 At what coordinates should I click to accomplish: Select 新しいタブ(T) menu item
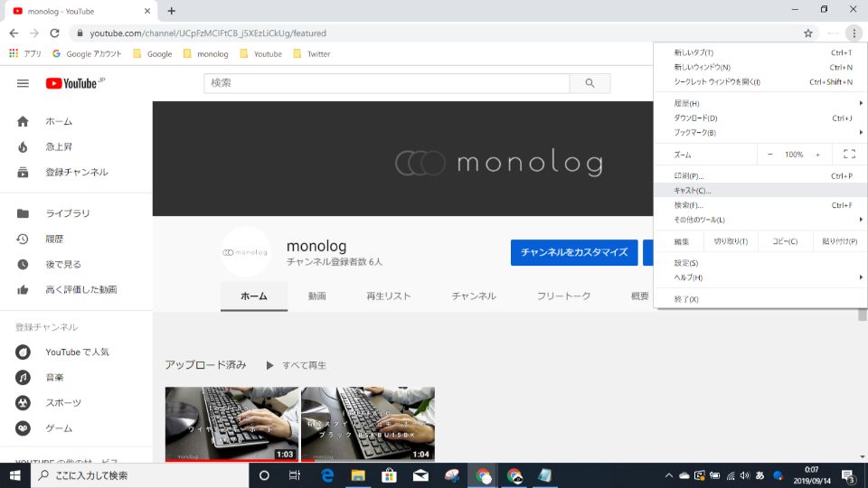point(760,52)
